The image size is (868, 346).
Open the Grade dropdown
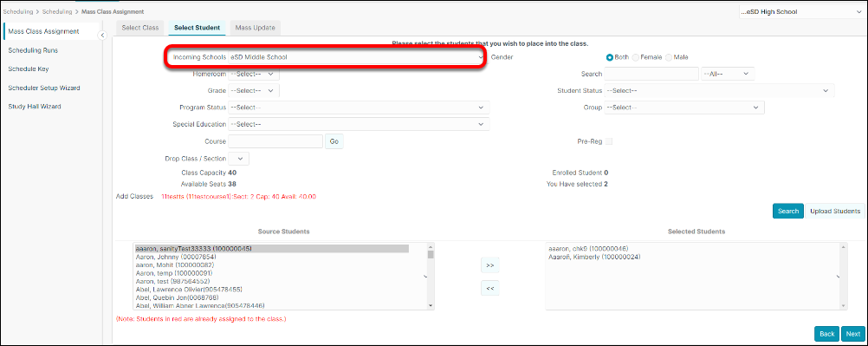pos(254,90)
